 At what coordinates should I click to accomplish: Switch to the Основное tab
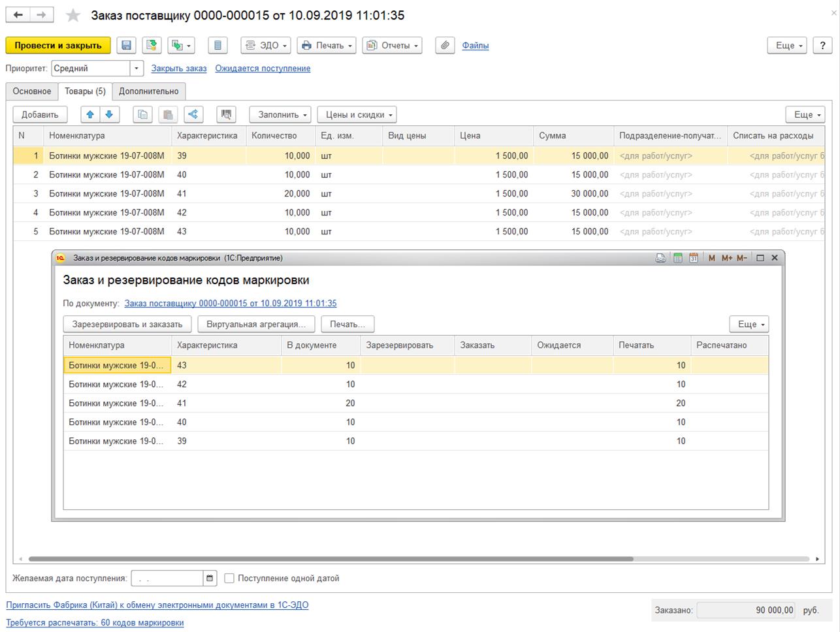pos(32,91)
